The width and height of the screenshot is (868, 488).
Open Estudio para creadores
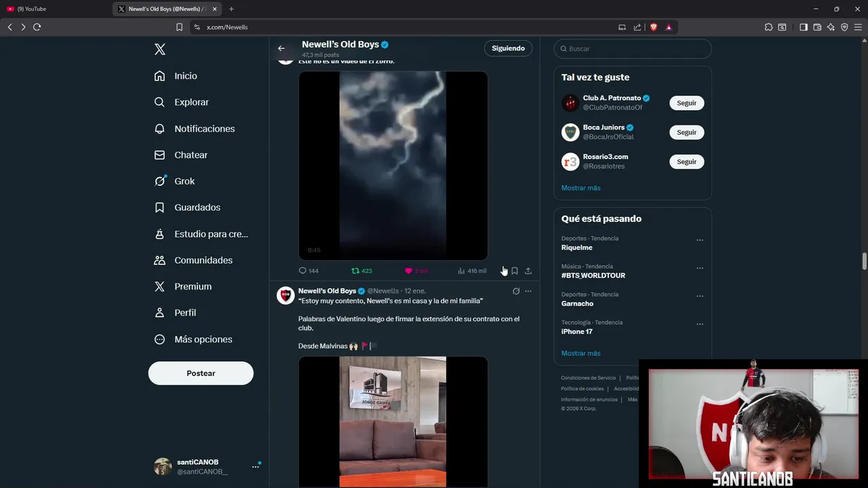(x=201, y=234)
